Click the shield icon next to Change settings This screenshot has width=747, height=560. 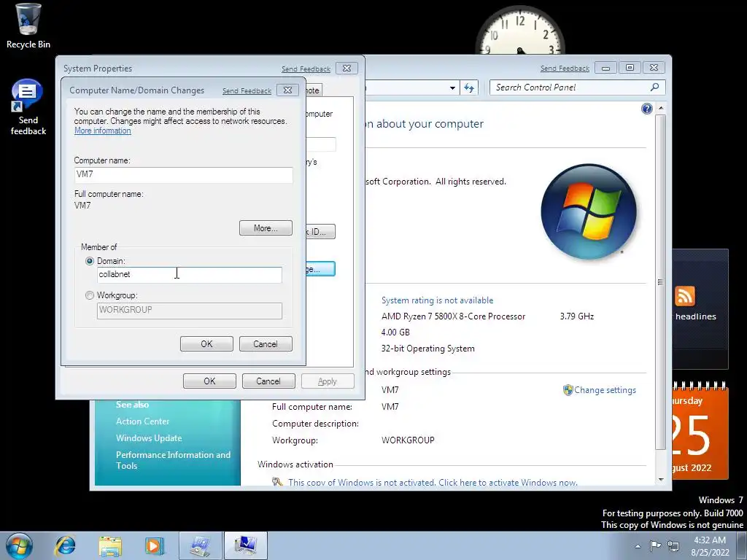568,390
